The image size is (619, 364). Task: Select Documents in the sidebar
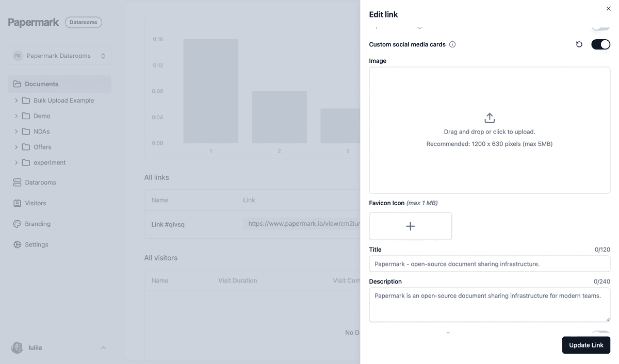[x=41, y=84]
